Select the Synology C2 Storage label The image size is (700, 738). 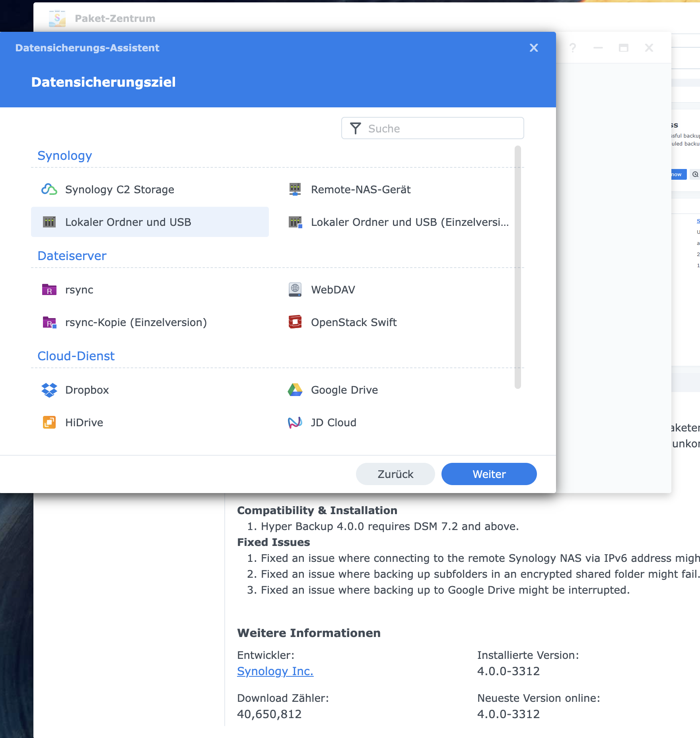120,189
